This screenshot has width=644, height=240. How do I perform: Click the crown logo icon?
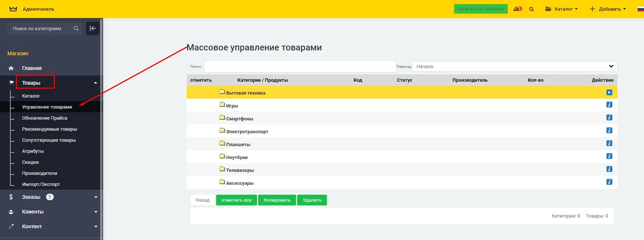point(13,9)
